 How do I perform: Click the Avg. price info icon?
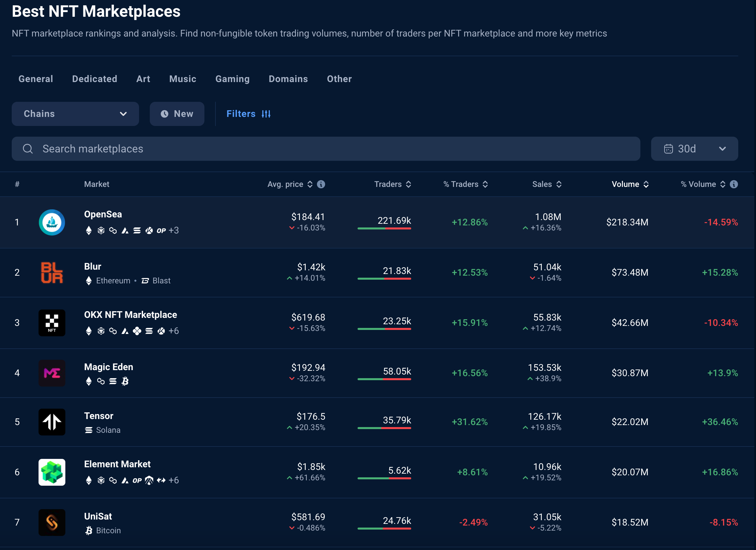click(x=321, y=184)
